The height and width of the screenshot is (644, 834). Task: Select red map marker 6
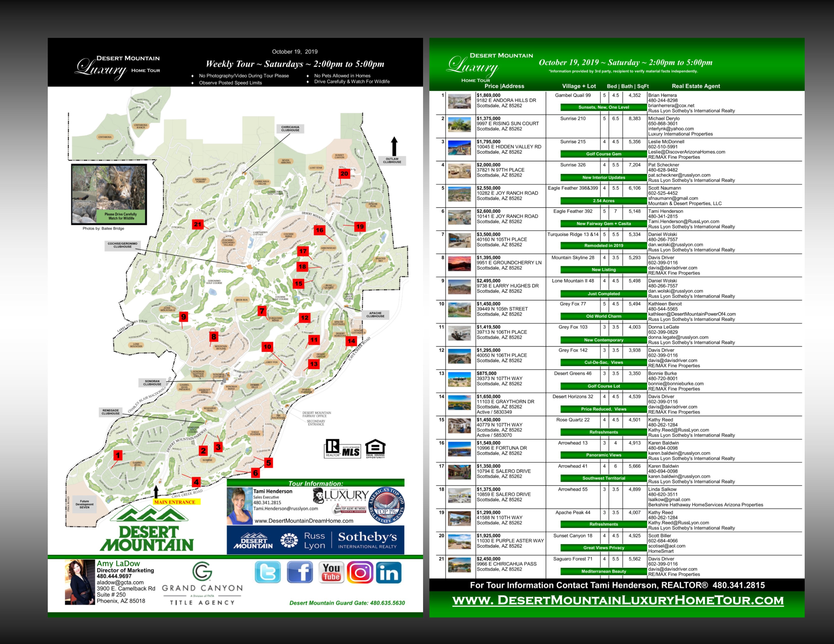[x=256, y=473]
